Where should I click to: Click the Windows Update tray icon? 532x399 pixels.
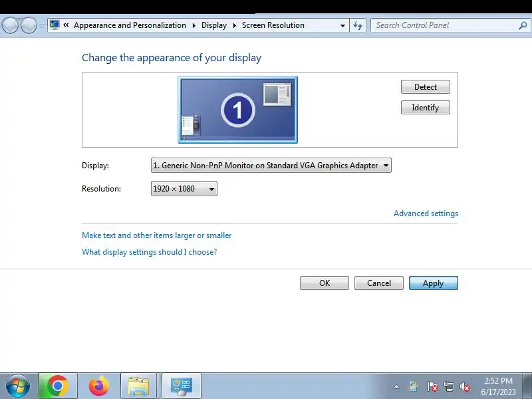[x=413, y=386]
